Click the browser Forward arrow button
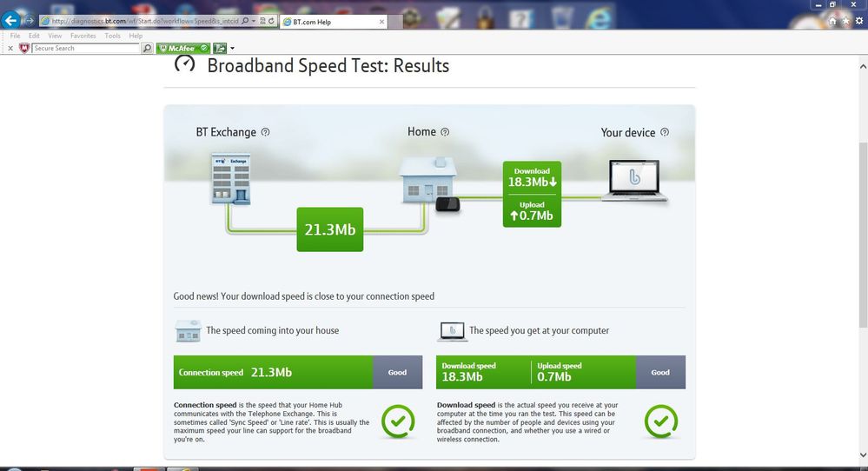868x471 pixels. click(x=30, y=21)
